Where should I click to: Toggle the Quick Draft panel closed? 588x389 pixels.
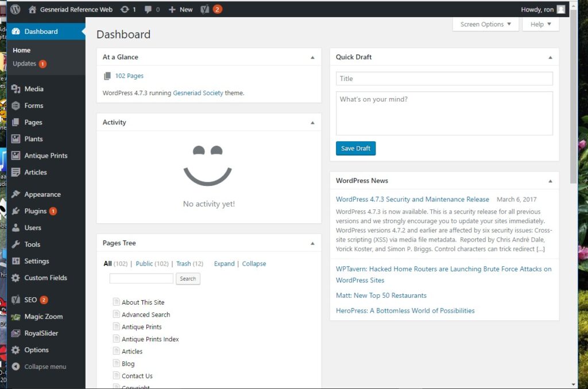click(550, 57)
